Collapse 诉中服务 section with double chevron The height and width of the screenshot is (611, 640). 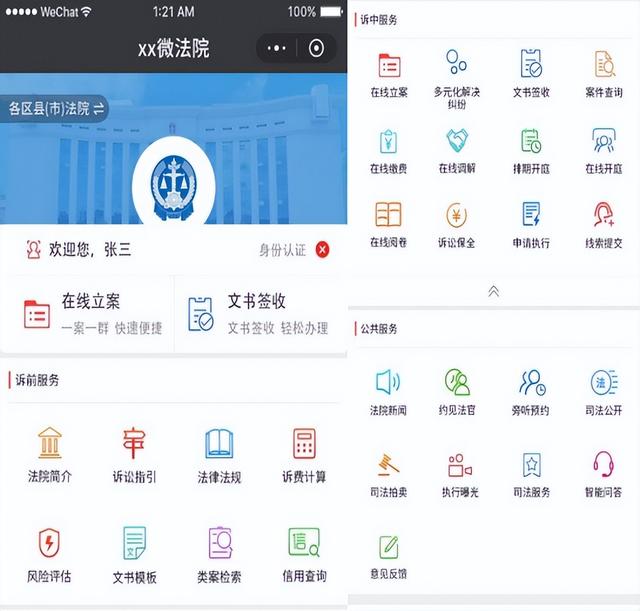493,291
